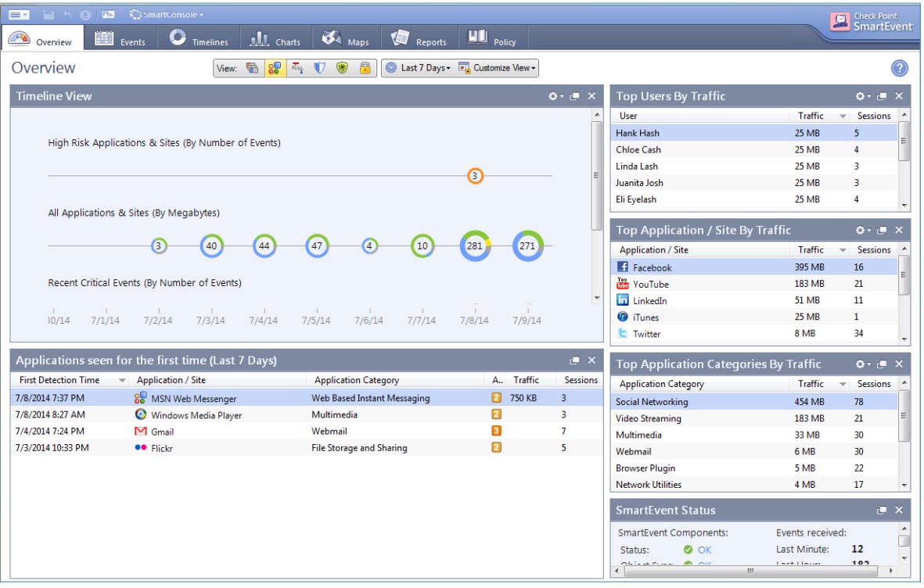Click the 281 MB timeline circle on 7/8/14
This screenshot has height=588, width=924.
[474, 246]
